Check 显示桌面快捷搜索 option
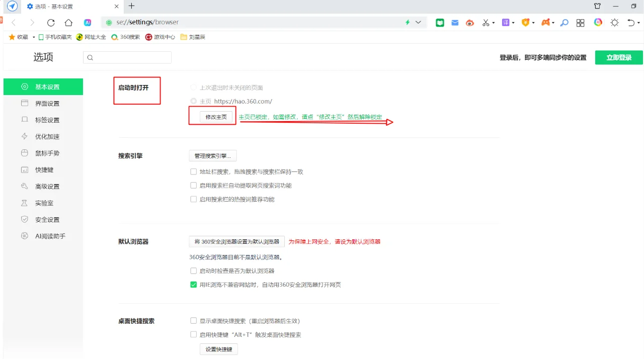The image size is (644, 359). [x=194, y=321]
